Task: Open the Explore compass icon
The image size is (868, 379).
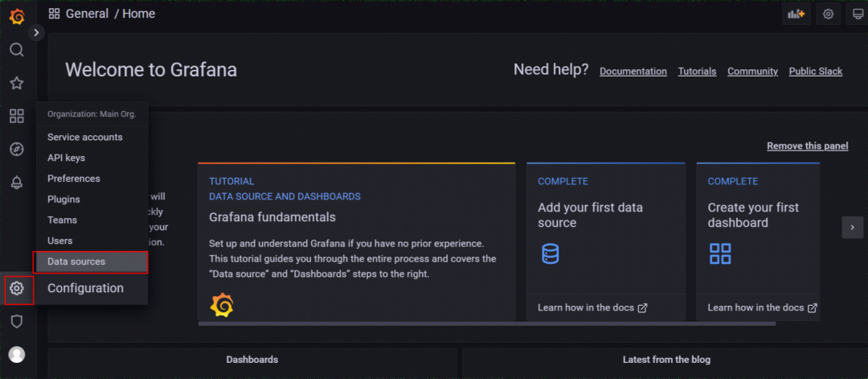Action: (x=17, y=149)
